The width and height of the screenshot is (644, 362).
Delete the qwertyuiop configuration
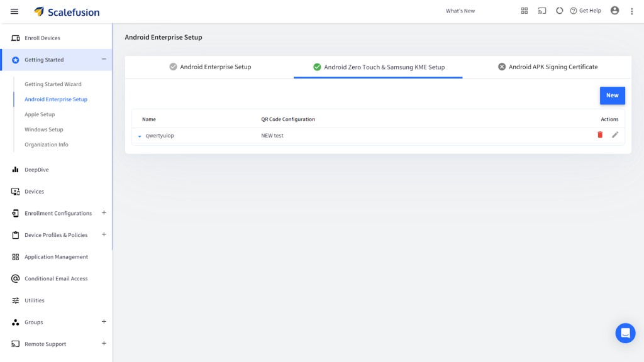[600, 135]
